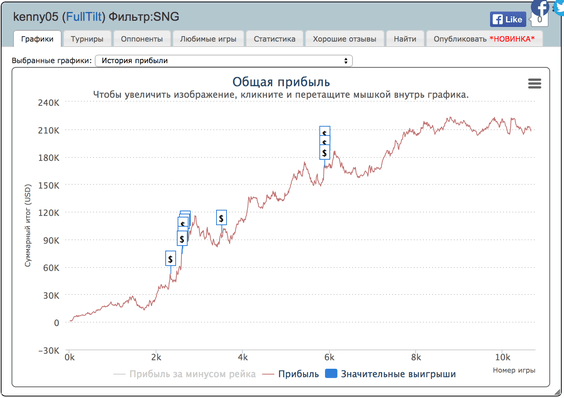
Task: Switch to the Турниры tab
Action: tap(87, 39)
